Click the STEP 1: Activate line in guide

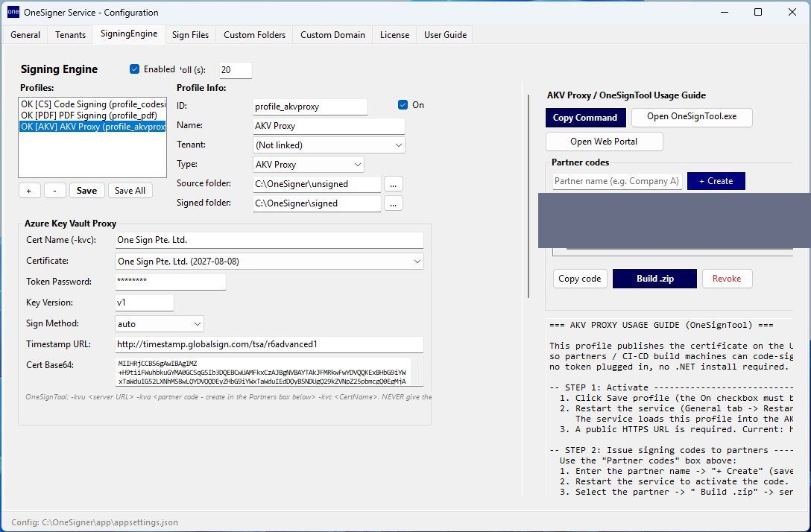[x=672, y=387]
